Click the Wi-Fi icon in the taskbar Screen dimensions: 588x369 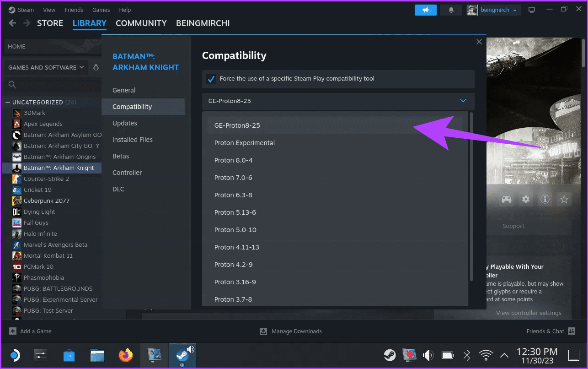[x=486, y=355]
